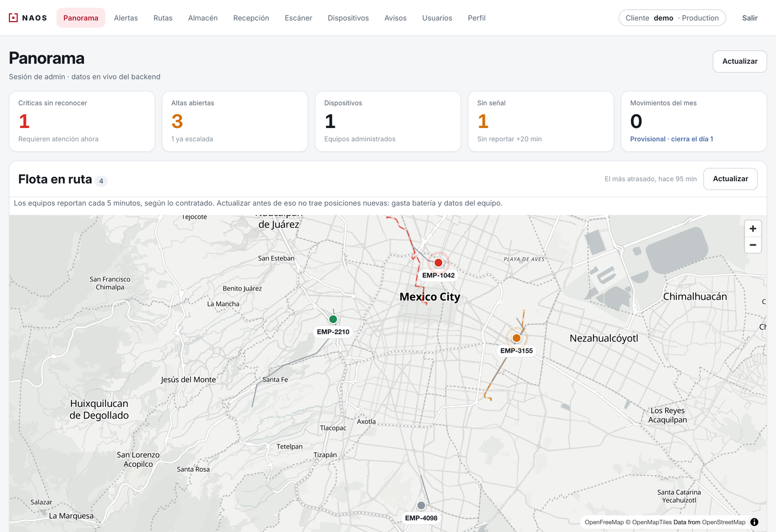The image size is (776, 532).
Task: Click the Provisional · cierra el día 1 text
Action: [672, 139]
